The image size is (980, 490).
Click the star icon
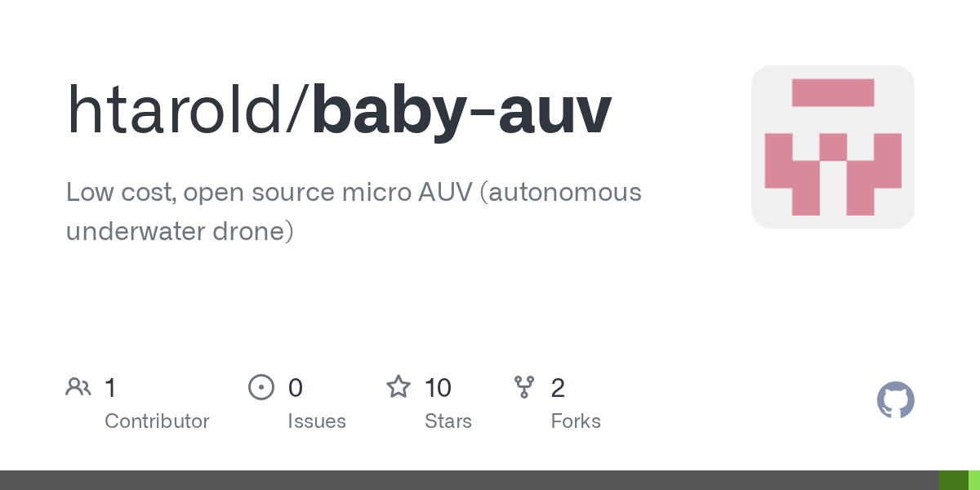(x=399, y=387)
